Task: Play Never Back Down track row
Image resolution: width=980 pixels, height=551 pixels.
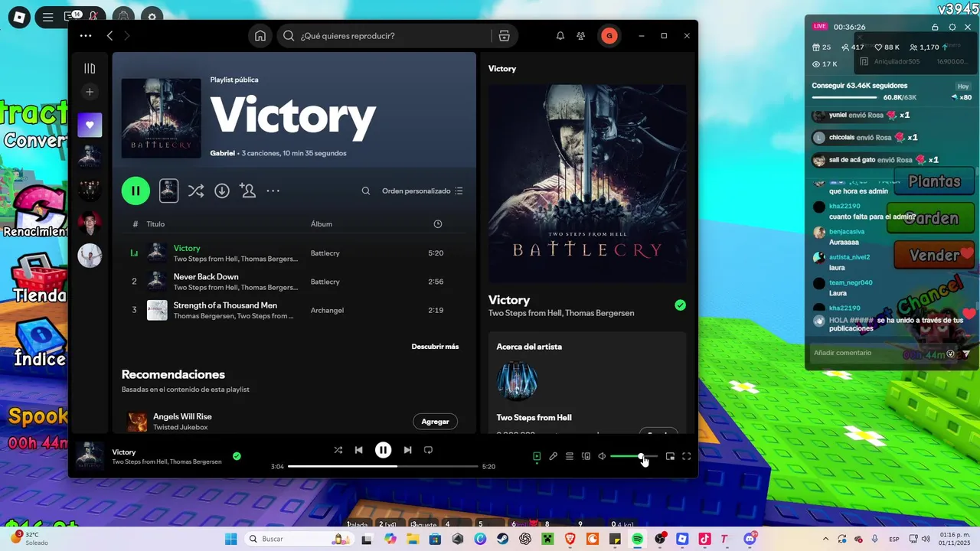Action: (294, 282)
